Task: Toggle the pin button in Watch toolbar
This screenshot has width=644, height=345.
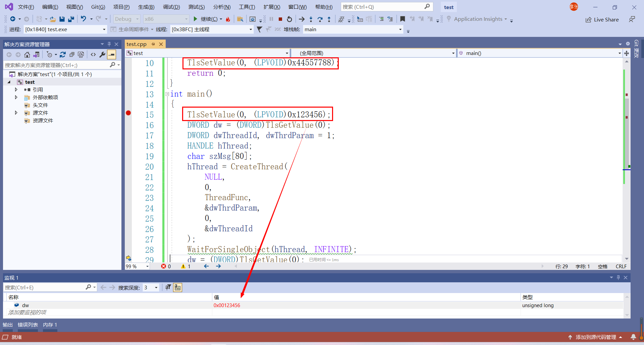Action: (168, 287)
